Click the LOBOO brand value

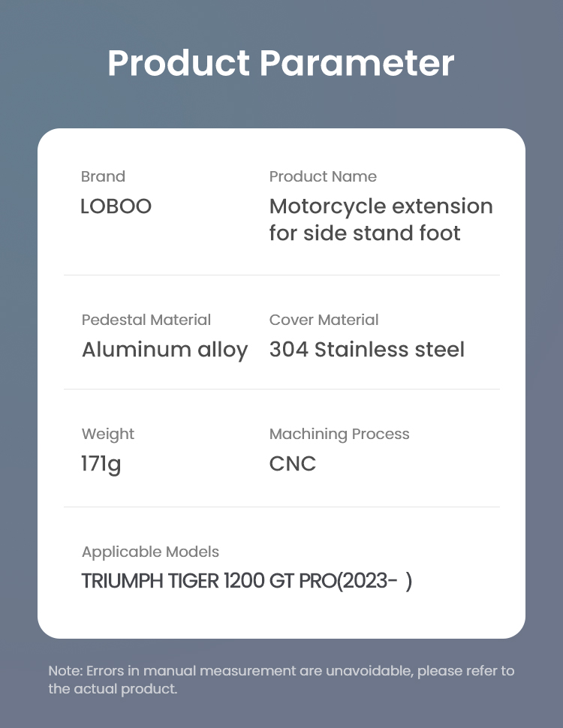tap(116, 206)
